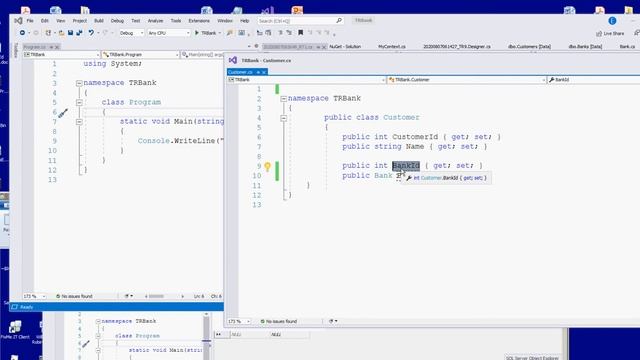This screenshot has width=640, height=360.
Task: Collapse the namespace TRBank block in Customer.cs
Action: click(x=284, y=99)
